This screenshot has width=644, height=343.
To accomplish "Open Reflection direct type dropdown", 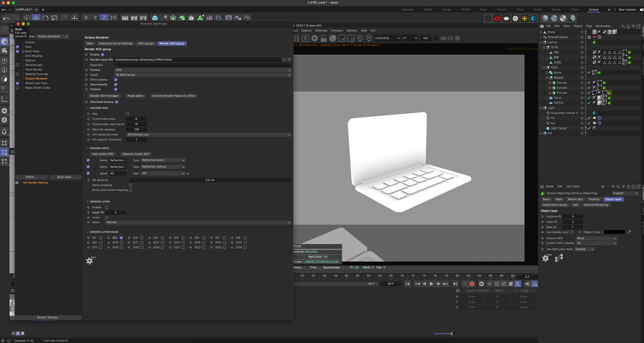I will tap(163, 160).
